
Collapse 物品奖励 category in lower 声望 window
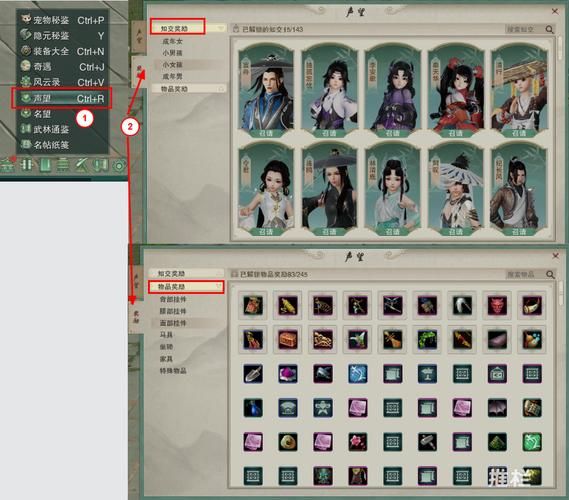pyautogui.click(x=186, y=287)
